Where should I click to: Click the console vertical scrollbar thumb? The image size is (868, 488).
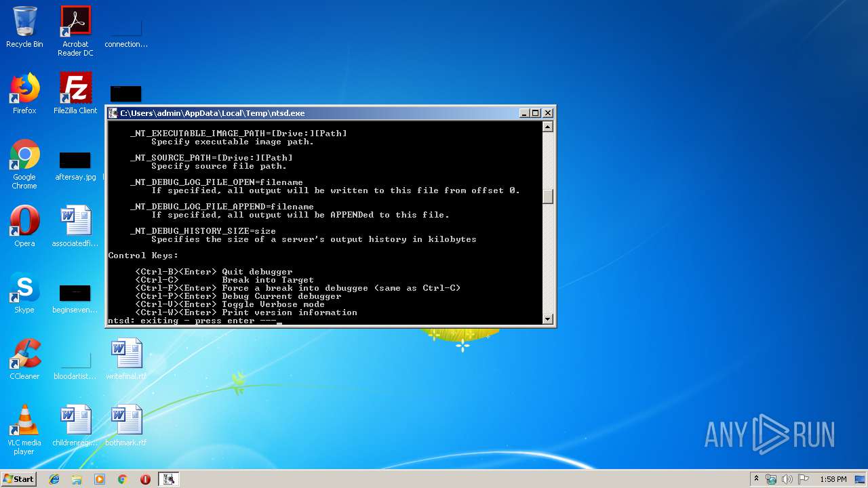coord(548,196)
